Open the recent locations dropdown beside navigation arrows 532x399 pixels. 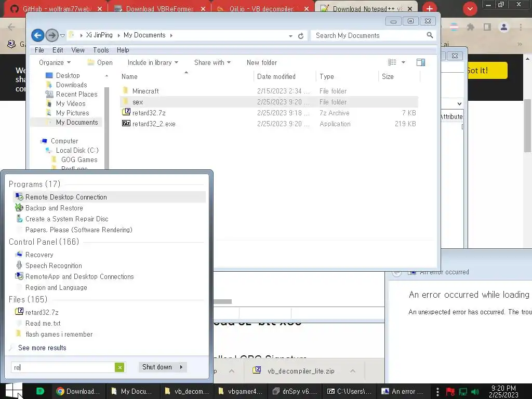pyautogui.click(x=62, y=35)
